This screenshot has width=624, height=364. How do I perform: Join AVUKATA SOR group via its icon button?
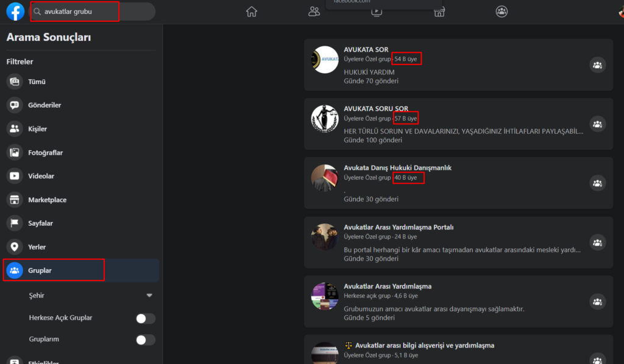[x=597, y=65]
